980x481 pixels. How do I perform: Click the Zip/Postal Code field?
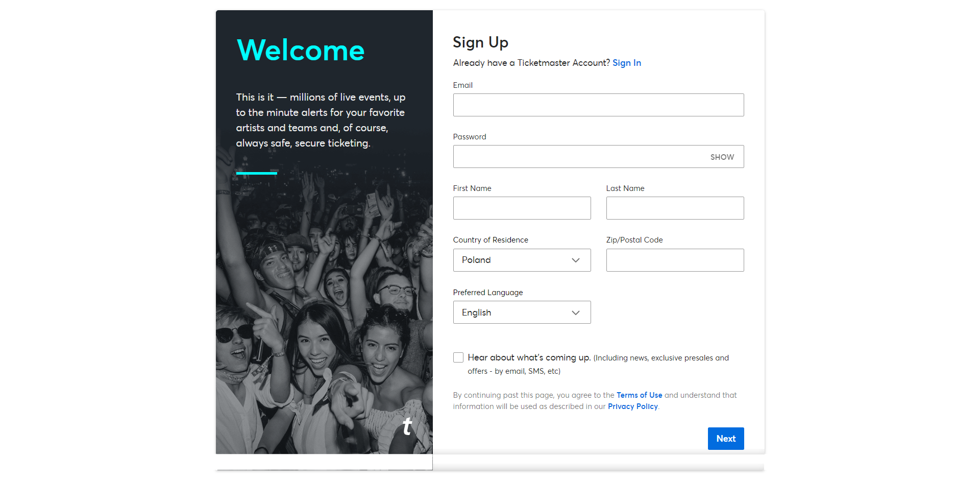pos(675,260)
